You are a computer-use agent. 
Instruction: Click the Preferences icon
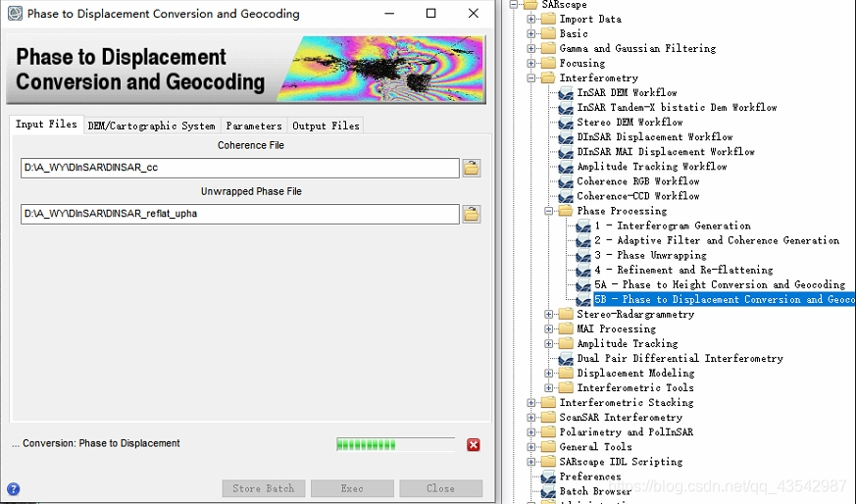pyautogui.click(x=548, y=477)
